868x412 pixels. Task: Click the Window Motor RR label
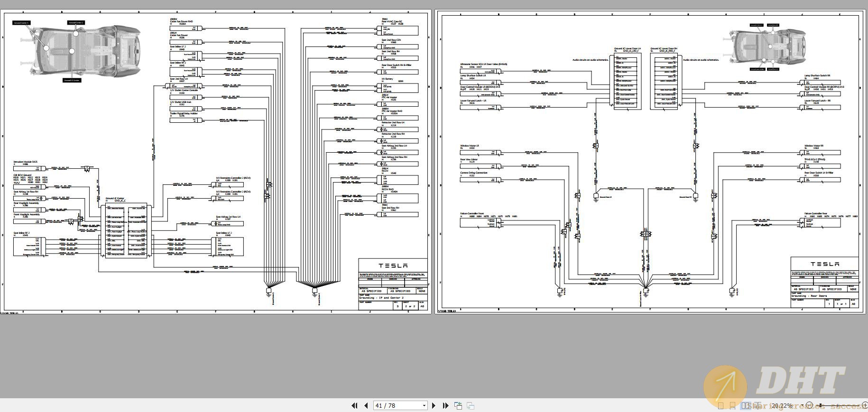[x=814, y=146]
